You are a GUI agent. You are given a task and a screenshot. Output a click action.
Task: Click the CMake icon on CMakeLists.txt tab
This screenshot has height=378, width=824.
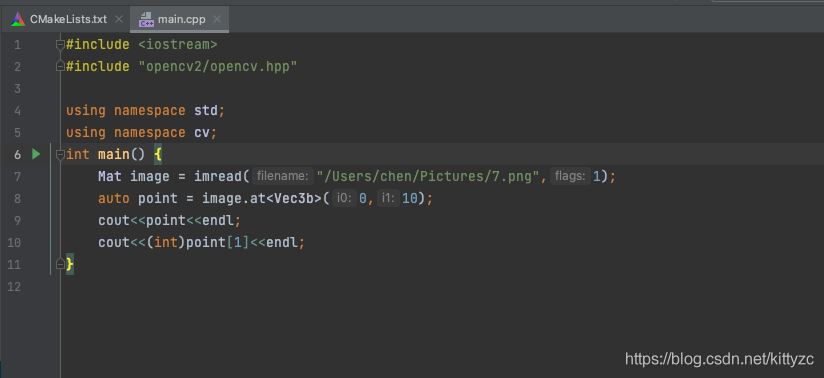tap(18, 19)
